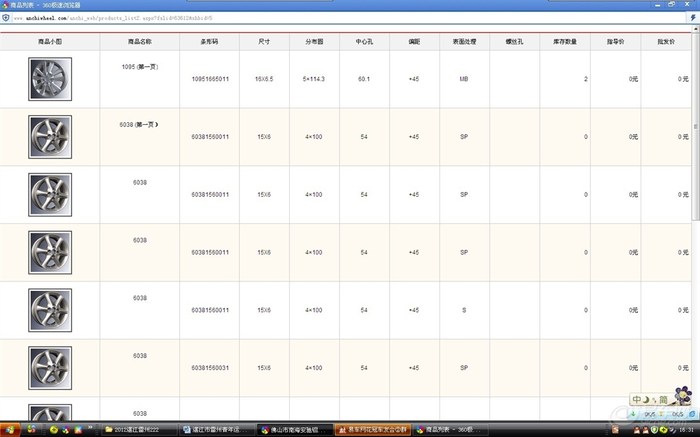Image resolution: width=700 pixels, height=437 pixels.
Task: Click the wheel image beside barcode 60381560031
Action: pyautogui.click(x=49, y=368)
